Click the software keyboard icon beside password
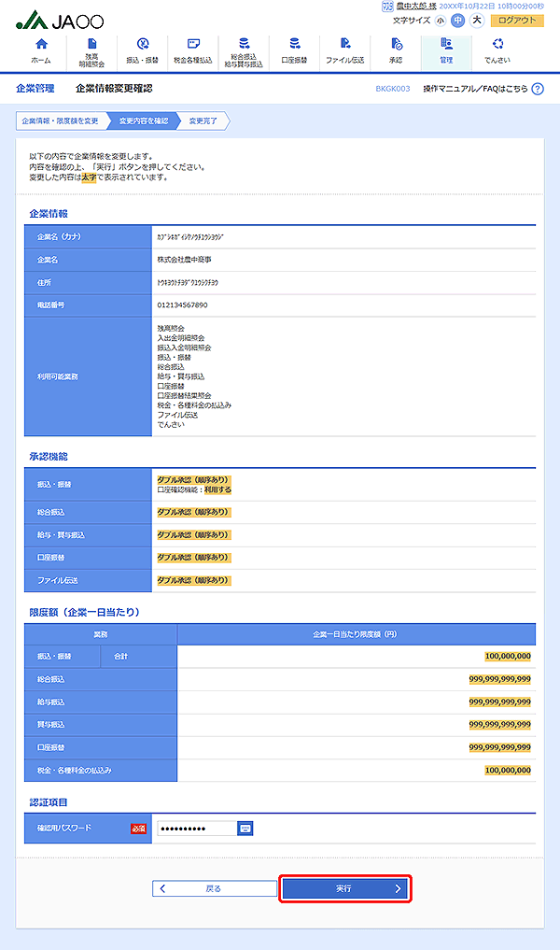 [245, 829]
